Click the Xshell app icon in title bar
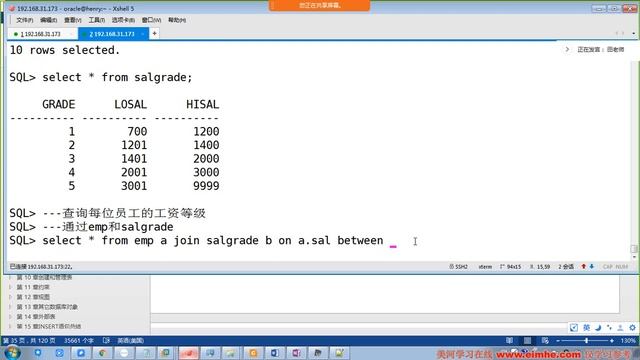 point(12,9)
